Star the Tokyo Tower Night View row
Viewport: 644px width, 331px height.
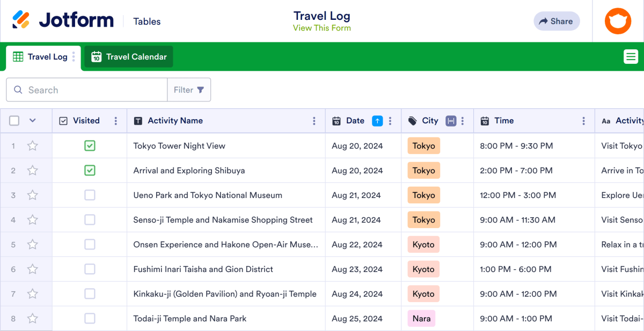32,145
